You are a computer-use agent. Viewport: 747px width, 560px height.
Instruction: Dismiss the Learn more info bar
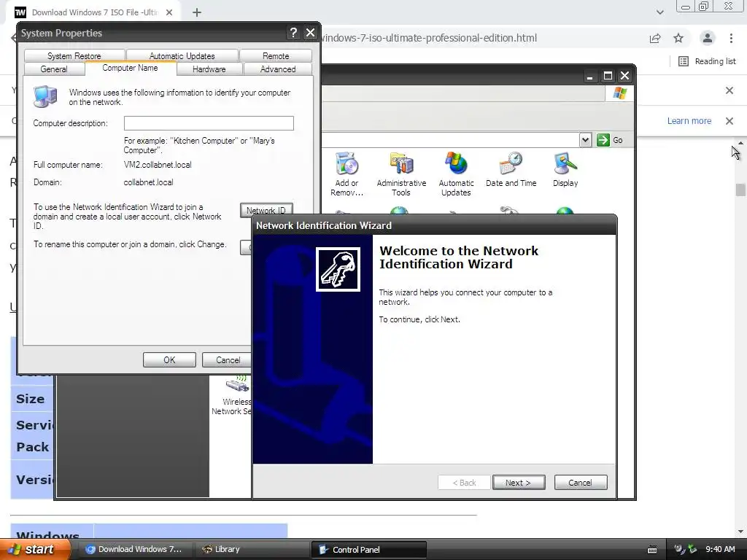(729, 121)
